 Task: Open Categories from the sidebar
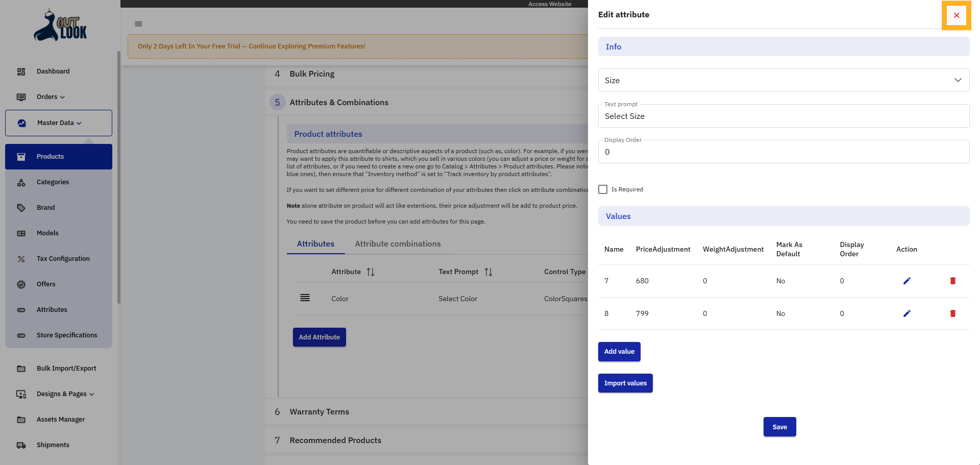(53, 182)
